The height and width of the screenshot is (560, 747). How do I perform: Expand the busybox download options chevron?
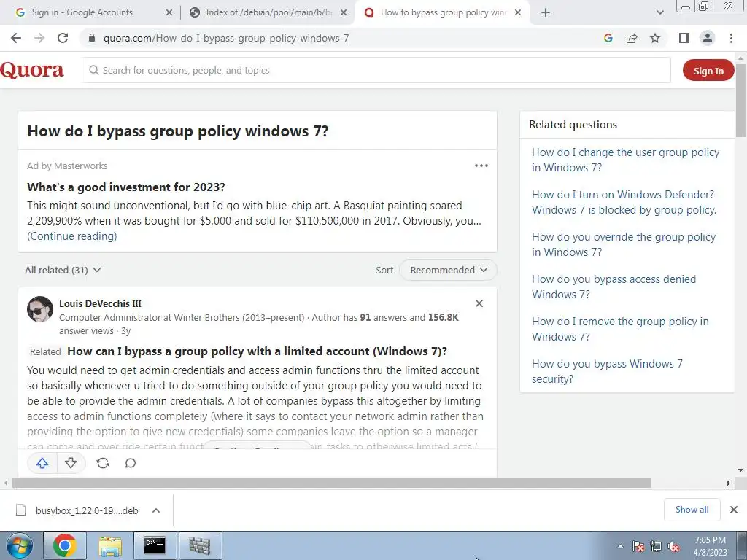click(x=156, y=510)
